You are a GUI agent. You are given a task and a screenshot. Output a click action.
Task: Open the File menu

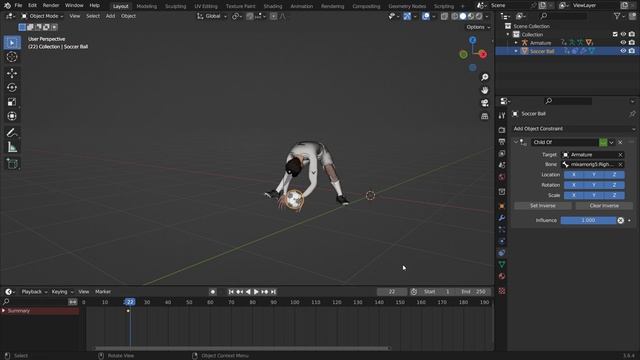(x=18, y=5)
